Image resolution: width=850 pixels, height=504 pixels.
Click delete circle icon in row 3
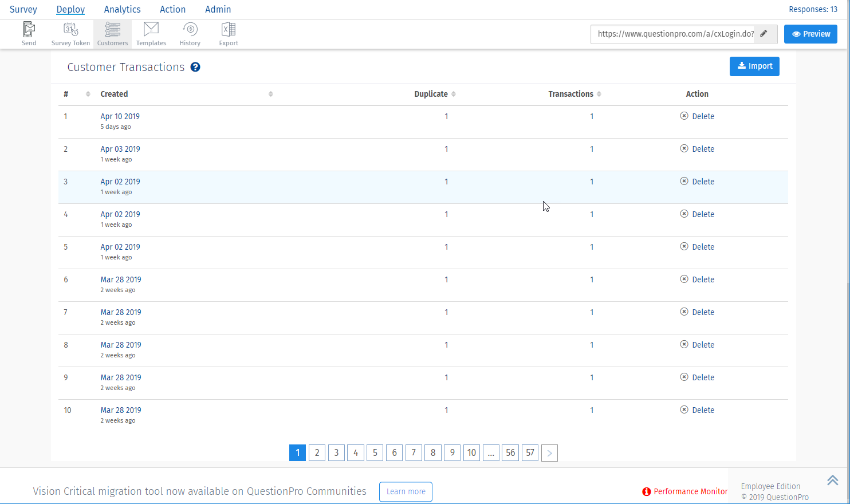(684, 181)
